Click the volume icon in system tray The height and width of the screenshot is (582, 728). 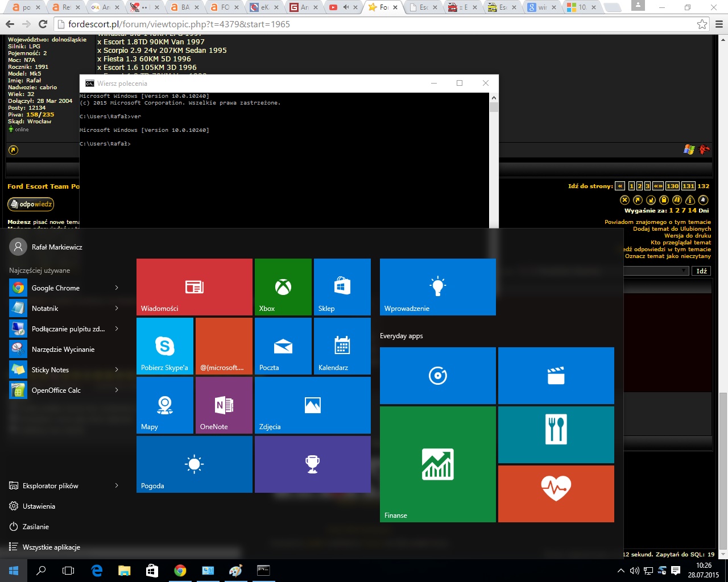pos(634,571)
